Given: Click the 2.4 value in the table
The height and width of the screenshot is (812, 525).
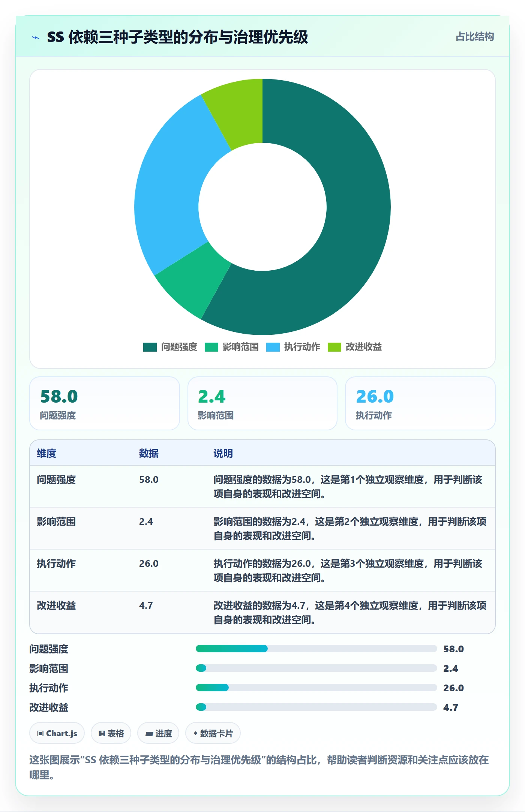Looking at the screenshot, I should pyautogui.click(x=146, y=521).
